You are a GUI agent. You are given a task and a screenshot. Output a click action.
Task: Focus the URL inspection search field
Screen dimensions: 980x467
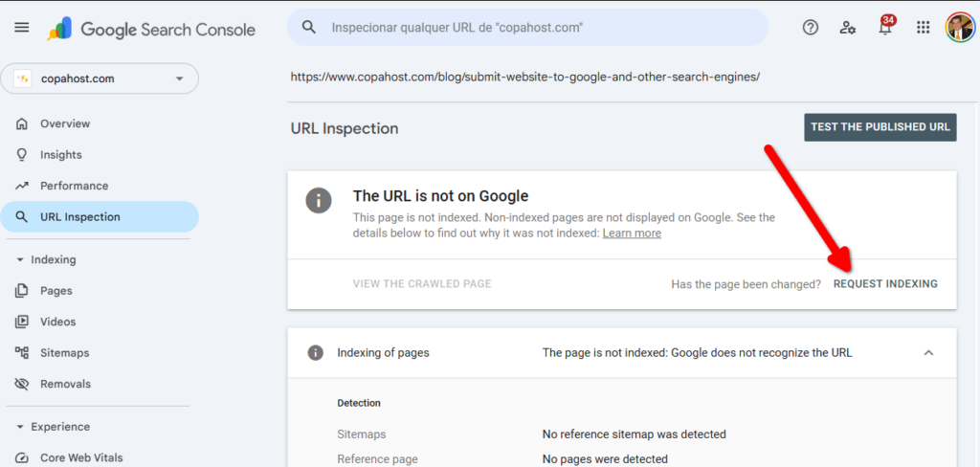click(527, 28)
